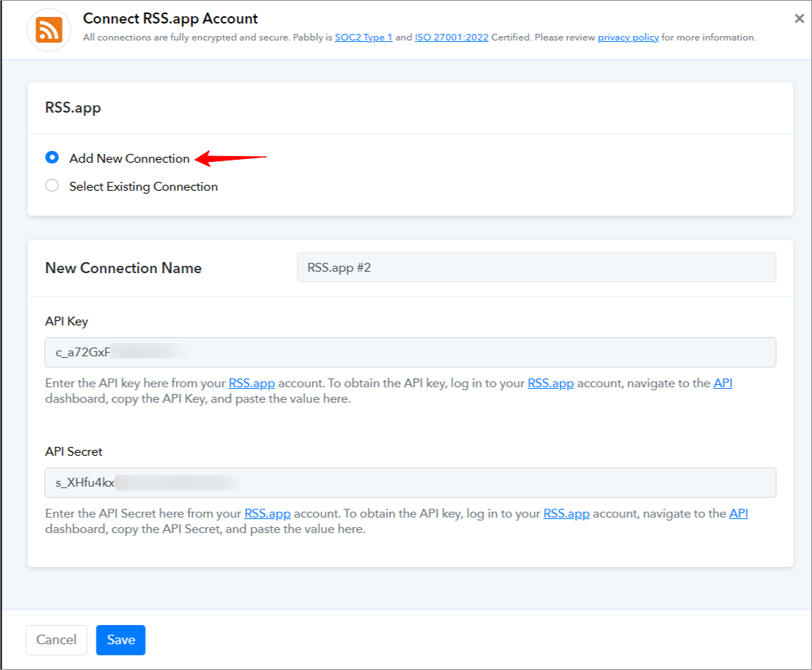Viewport: 812px width, 670px height.
Task: Open the privacy policy link
Action: [628, 38]
